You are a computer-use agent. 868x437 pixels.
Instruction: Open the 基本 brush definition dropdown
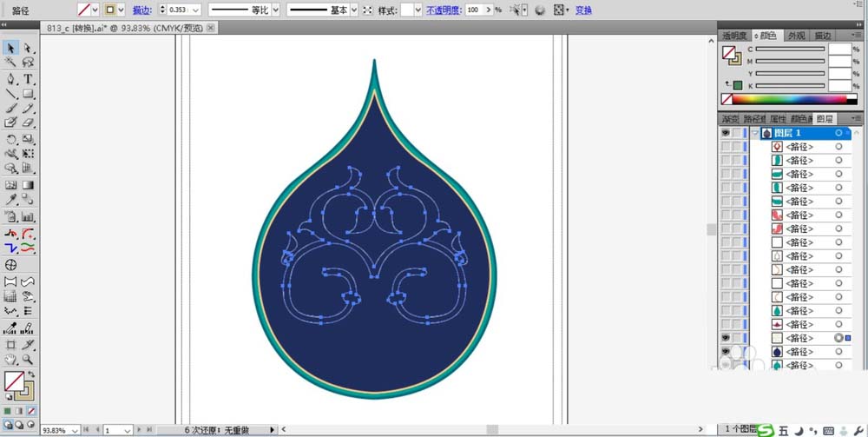[354, 10]
